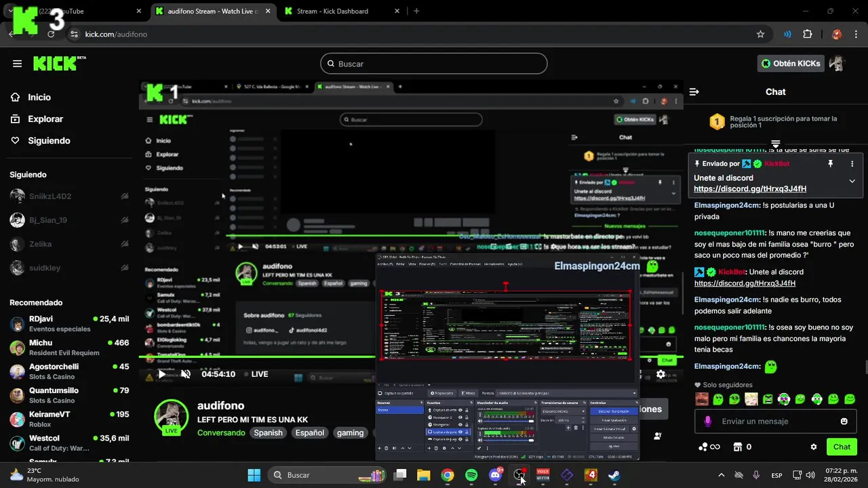Viewport: 868px width, 488px height.
Task: Bookmark this page with the star icon
Action: (x=760, y=34)
